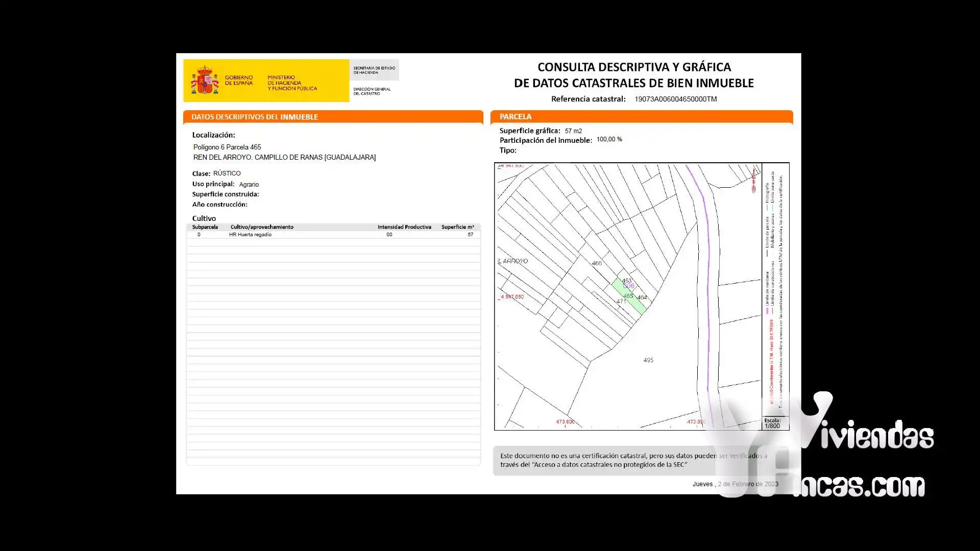This screenshot has width=980, height=551.
Task: Click the "Superficie m²" column header
Action: click(457, 227)
